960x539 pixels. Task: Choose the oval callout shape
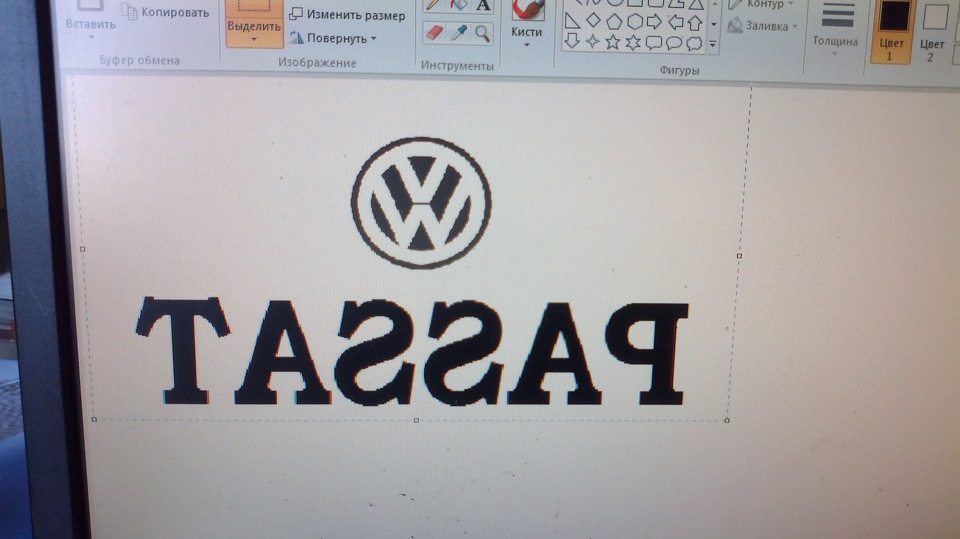coord(673,43)
